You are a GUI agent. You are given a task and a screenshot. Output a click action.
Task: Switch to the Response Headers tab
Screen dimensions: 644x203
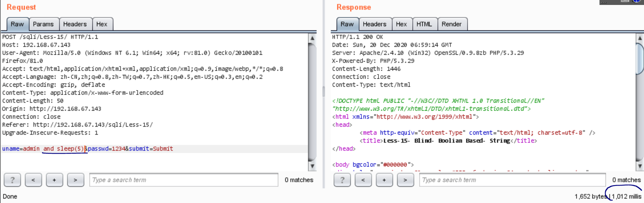pos(375,24)
